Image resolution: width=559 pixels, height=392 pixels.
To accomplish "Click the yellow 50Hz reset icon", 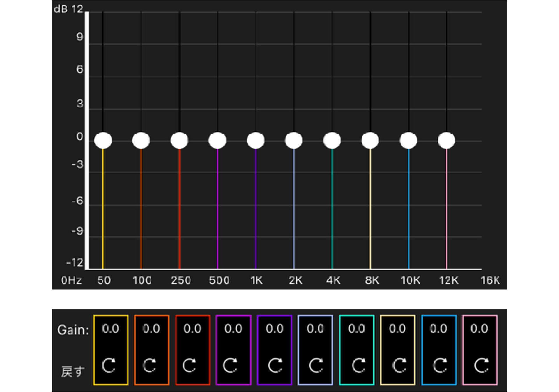I will pos(109,366).
